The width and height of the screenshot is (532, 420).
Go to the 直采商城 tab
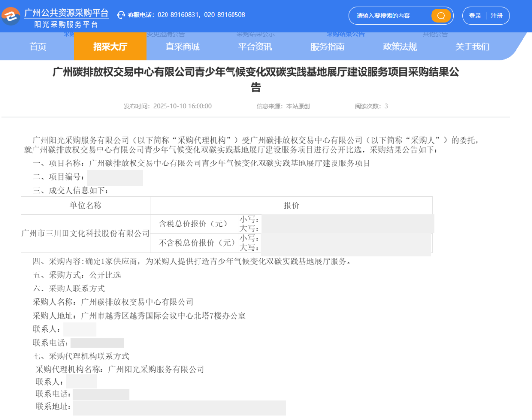click(183, 47)
